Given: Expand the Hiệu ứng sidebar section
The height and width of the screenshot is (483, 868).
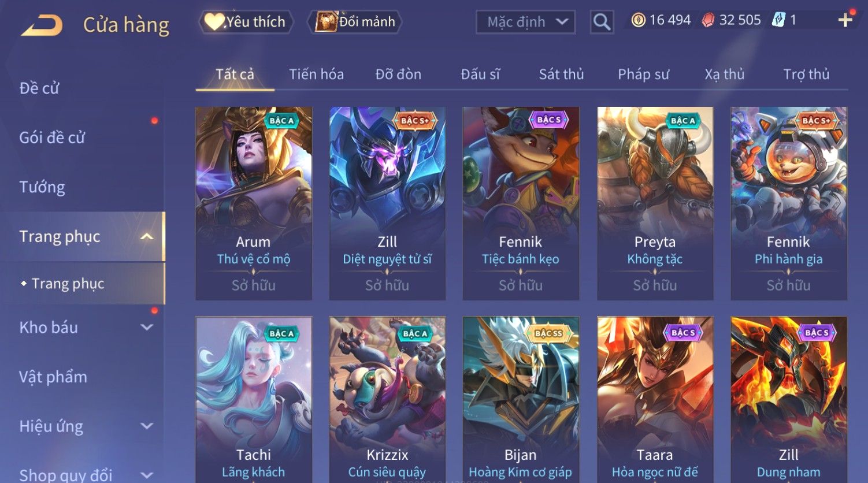Looking at the screenshot, I should 147,426.
